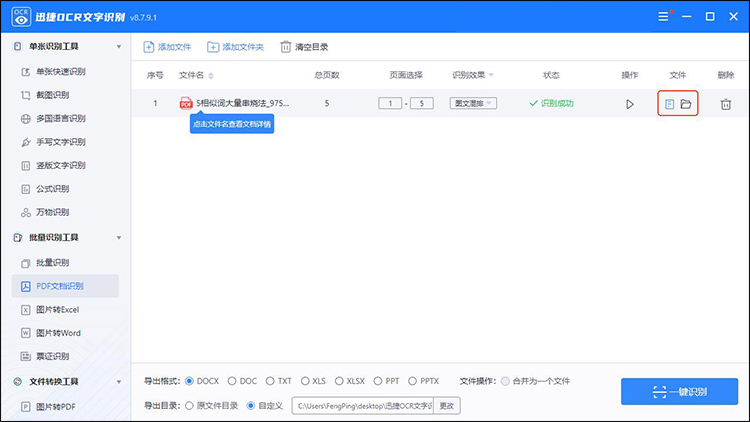Start recognition with the play icon

tap(629, 104)
